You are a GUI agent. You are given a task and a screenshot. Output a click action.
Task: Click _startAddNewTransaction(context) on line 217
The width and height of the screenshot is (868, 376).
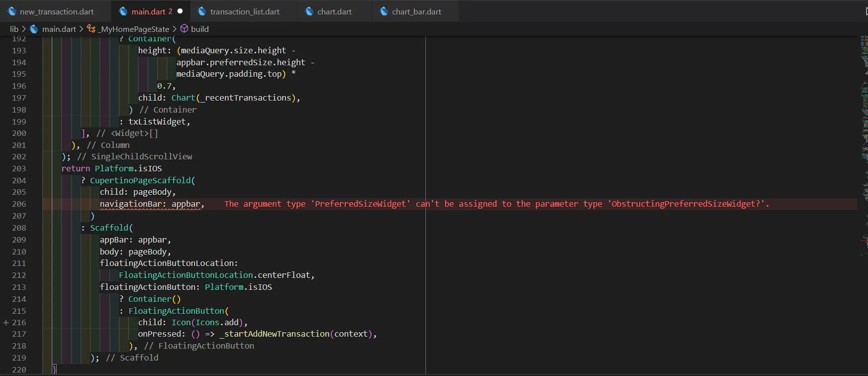coord(295,334)
